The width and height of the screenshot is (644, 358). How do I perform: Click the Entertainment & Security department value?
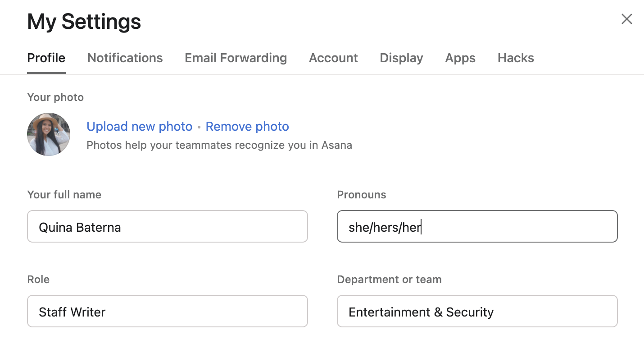pos(421,312)
